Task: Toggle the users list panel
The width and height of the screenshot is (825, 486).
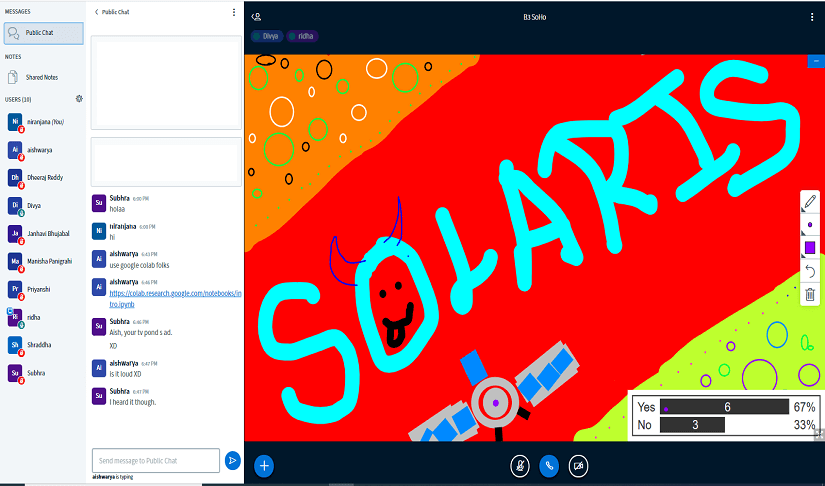Action: (x=256, y=17)
